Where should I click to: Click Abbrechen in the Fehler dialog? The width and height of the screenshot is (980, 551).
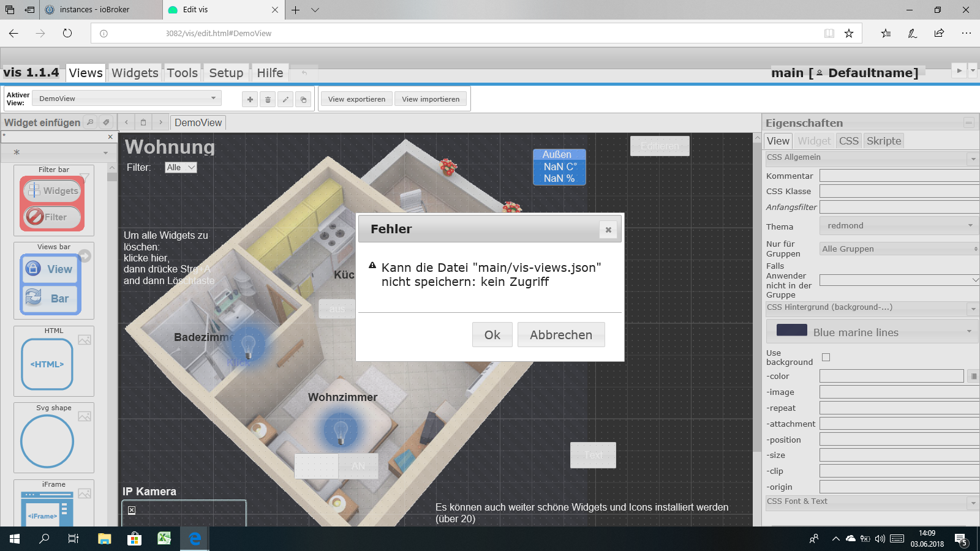tap(561, 335)
